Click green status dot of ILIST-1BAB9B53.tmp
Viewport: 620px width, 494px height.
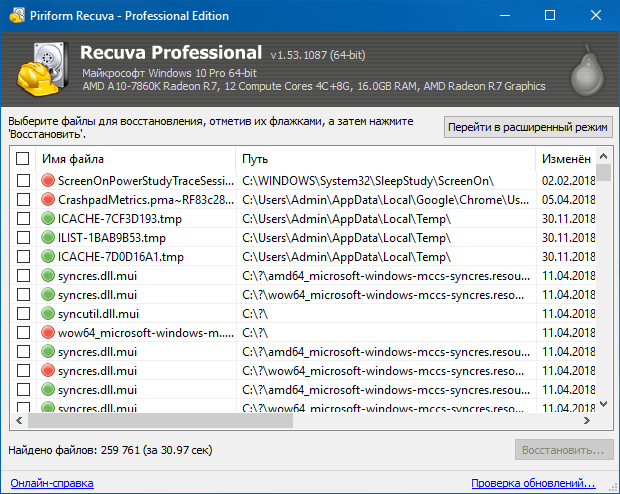pyautogui.click(x=48, y=238)
